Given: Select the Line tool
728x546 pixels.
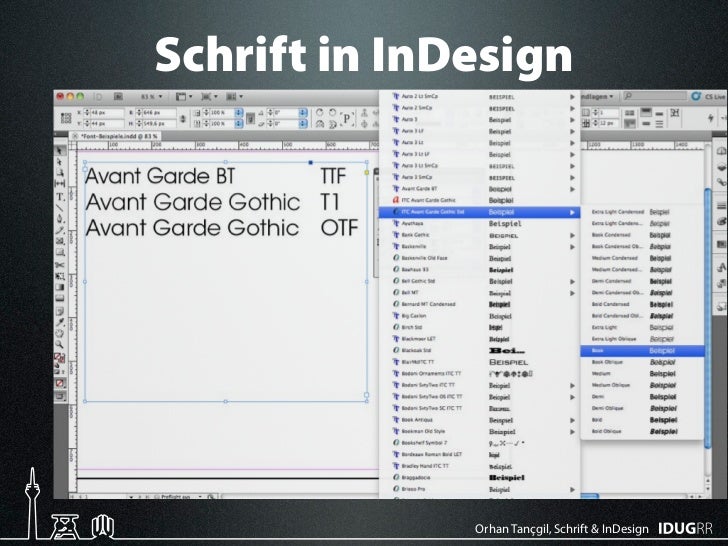Looking at the screenshot, I should tap(60, 208).
